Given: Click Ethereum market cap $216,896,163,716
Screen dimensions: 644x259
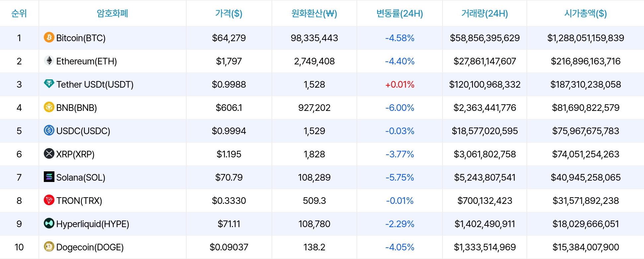Looking at the screenshot, I should [586, 61].
